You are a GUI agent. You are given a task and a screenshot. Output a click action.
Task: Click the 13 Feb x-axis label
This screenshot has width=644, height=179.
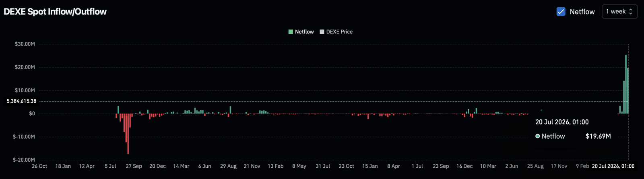click(x=276, y=166)
